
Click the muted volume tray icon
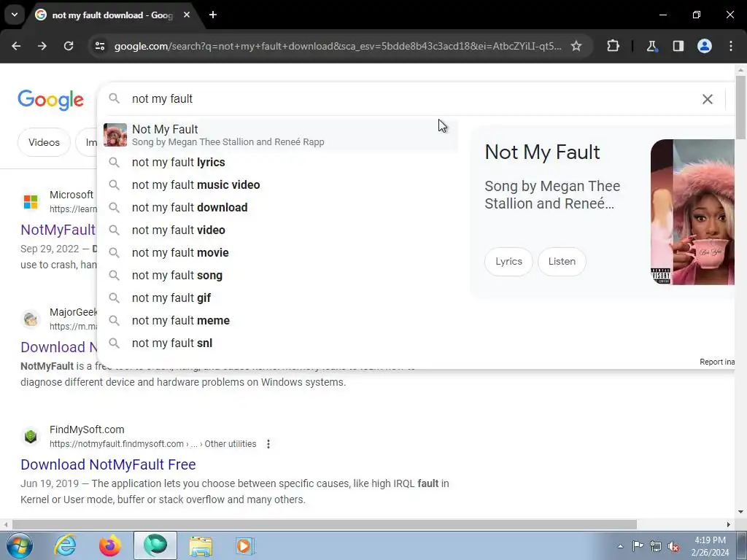(x=673, y=546)
